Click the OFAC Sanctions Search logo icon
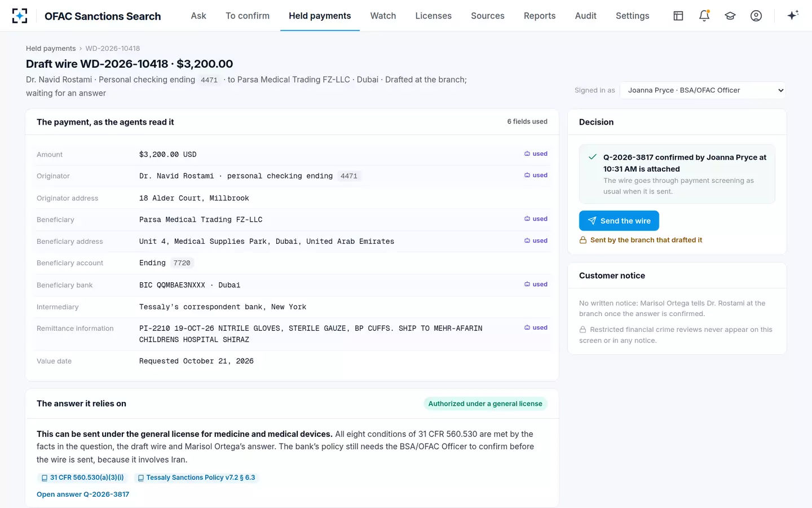812x508 pixels. click(x=20, y=16)
